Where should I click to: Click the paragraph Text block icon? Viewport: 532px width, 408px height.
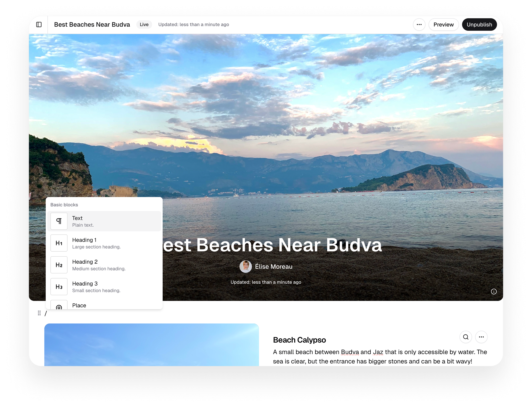click(59, 221)
